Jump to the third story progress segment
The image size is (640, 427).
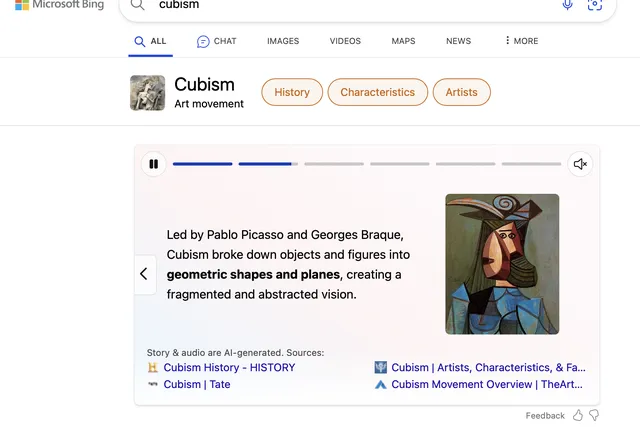(334, 164)
